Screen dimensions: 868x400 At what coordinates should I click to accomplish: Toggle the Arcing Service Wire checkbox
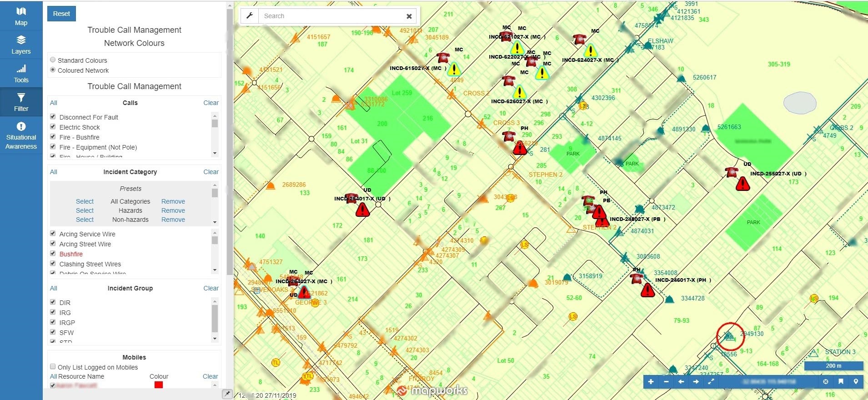pos(53,234)
